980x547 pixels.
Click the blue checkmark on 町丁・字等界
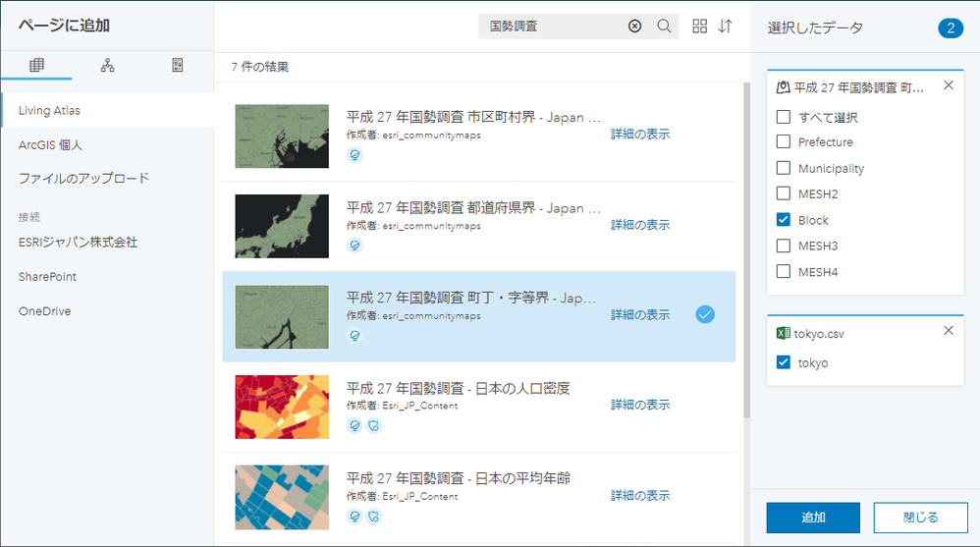coord(705,314)
